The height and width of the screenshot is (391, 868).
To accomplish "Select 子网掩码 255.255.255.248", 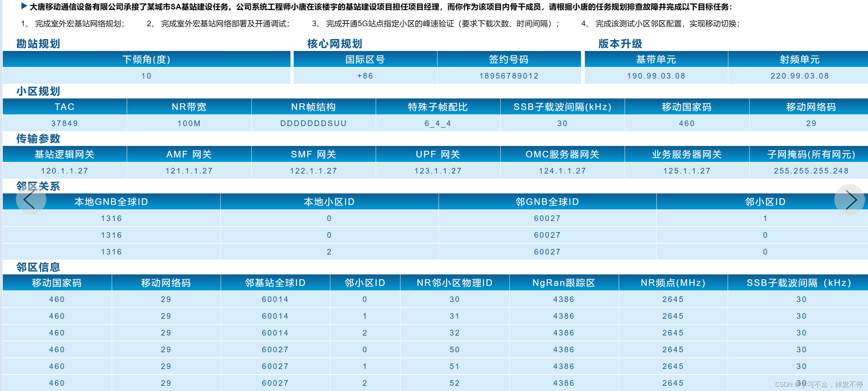I will click(x=811, y=170).
